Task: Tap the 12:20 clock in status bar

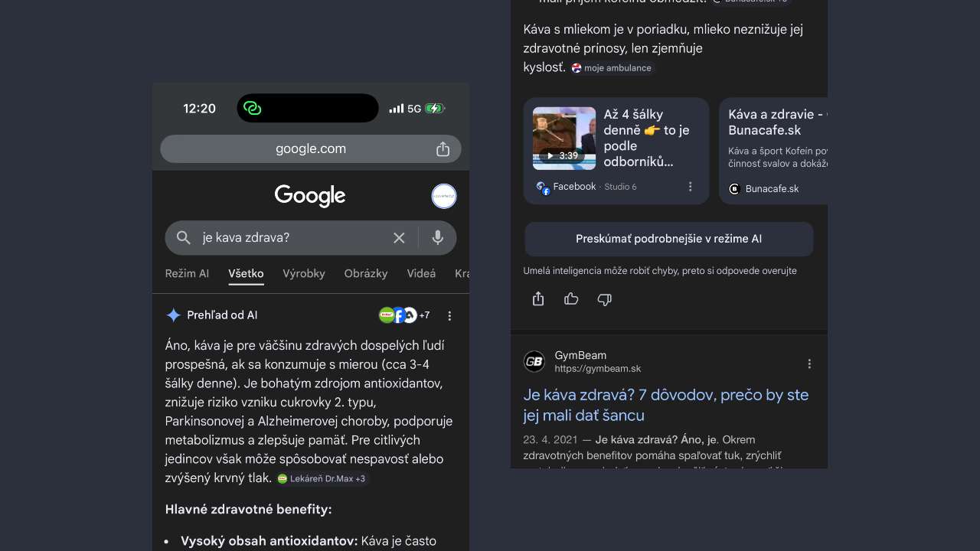Action: (x=200, y=109)
